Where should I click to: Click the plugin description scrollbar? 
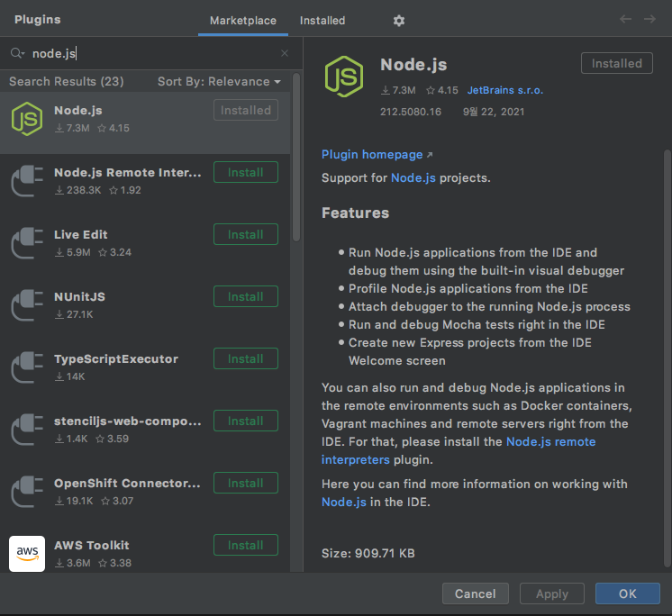667,358
